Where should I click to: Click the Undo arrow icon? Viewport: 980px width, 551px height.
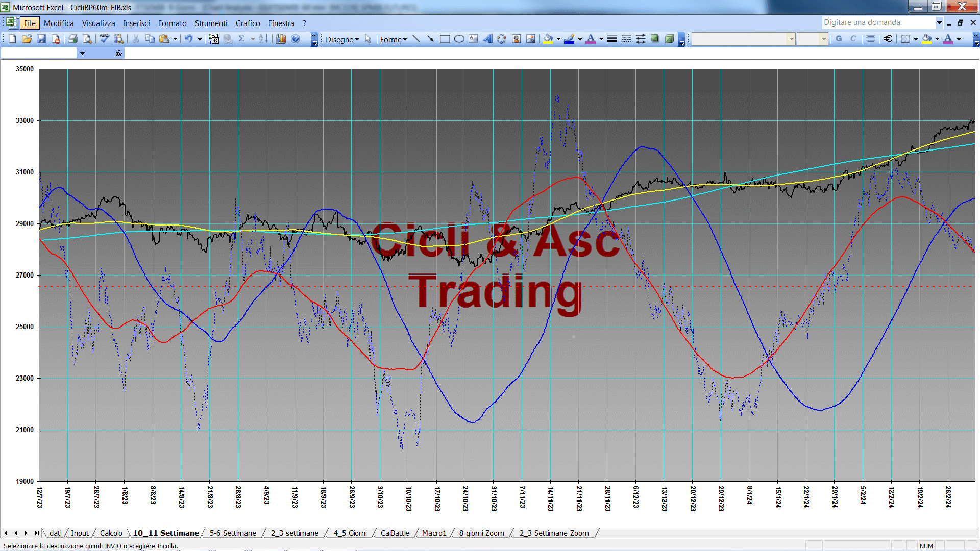pyautogui.click(x=188, y=39)
